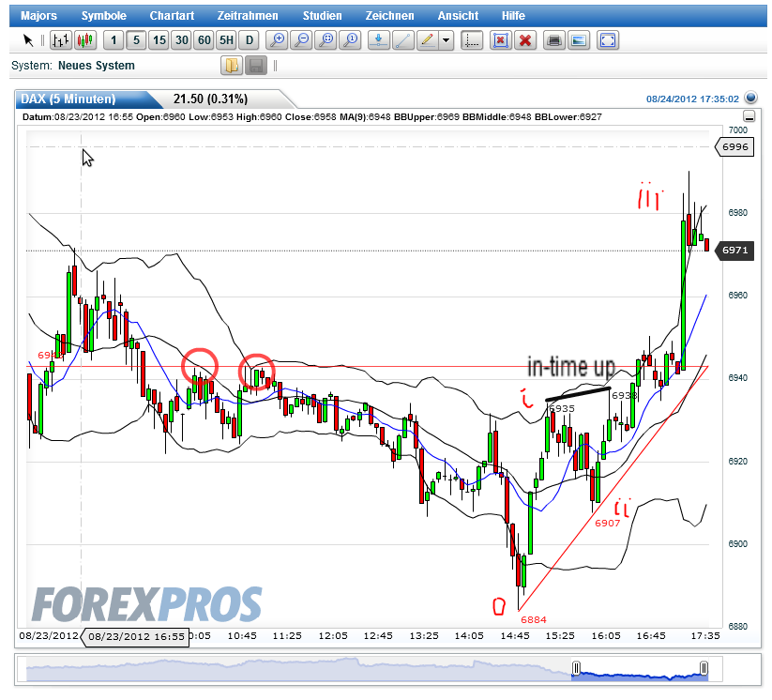Image resolution: width=772 pixels, height=700 pixels.
Task: Delete all drawings with red X icon
Action: point(526,40)
